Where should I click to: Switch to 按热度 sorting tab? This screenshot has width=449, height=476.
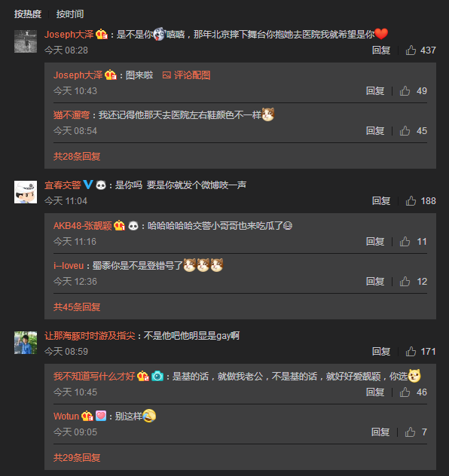pyautogui.click(x=28, y=14)
